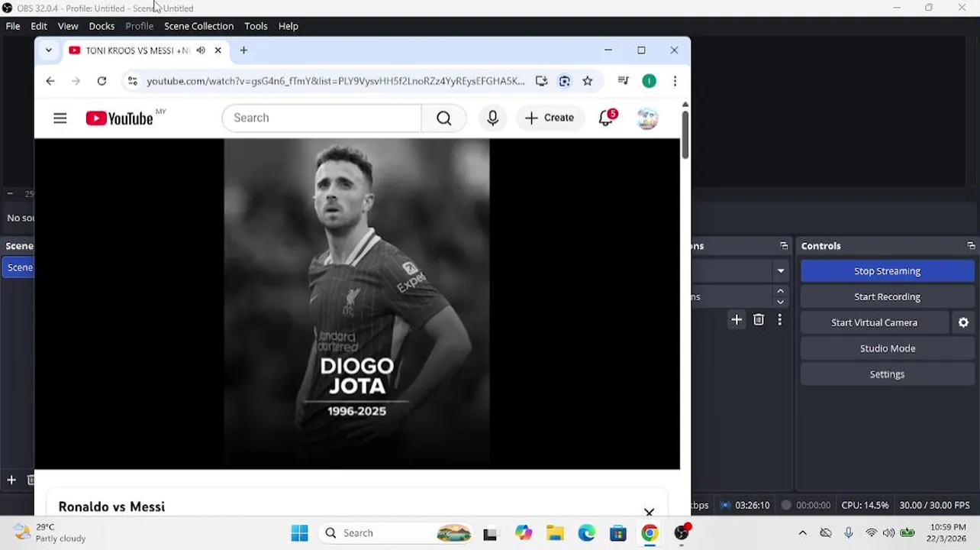Viewport: 980px width, 550px height.
Task: Click Stop Streaming
Action: click(887, 271)
